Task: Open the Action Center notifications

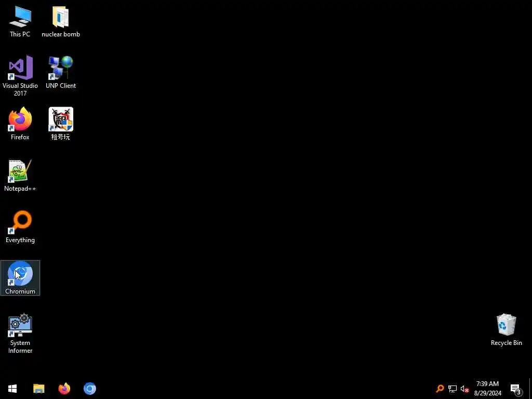Action: tap(516, 389)
